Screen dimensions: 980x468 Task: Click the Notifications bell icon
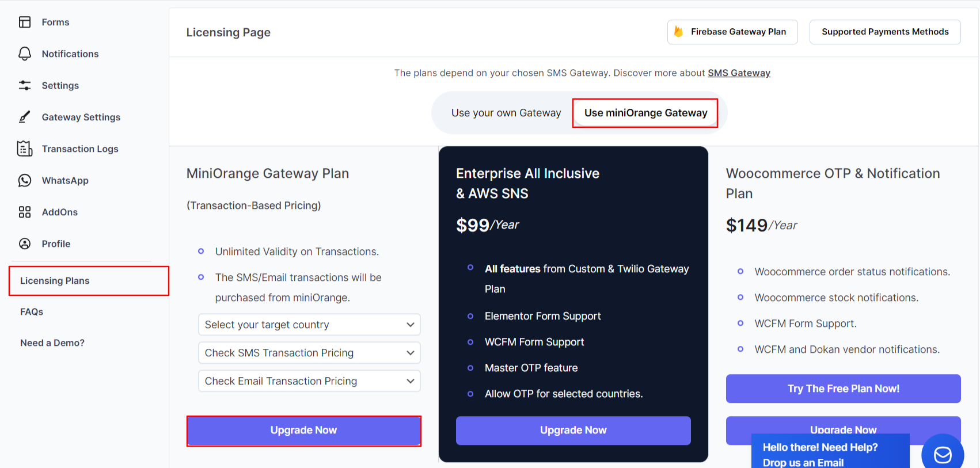pyautogui.click(x=25, y=54)
